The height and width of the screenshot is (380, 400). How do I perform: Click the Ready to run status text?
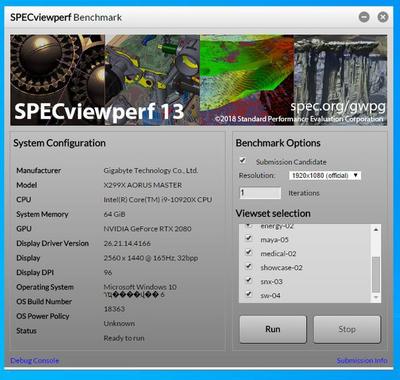pyautogui.click(x=124, y=338)
